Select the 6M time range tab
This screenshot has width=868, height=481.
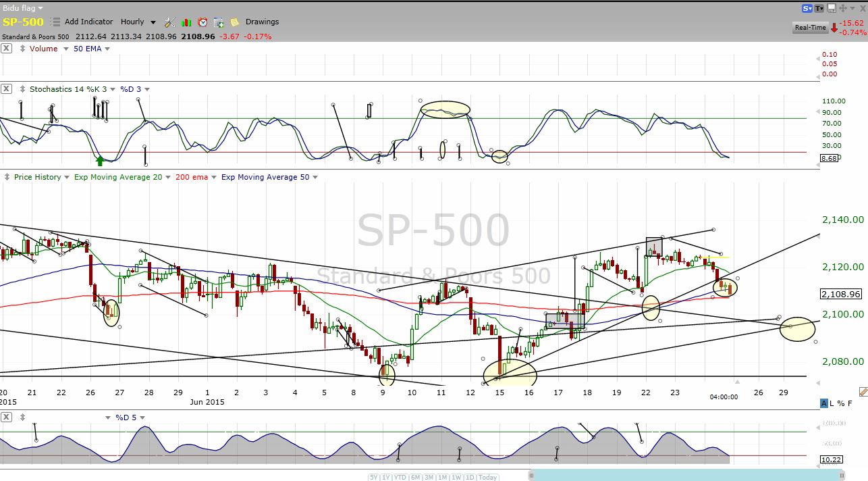[415, 477]
